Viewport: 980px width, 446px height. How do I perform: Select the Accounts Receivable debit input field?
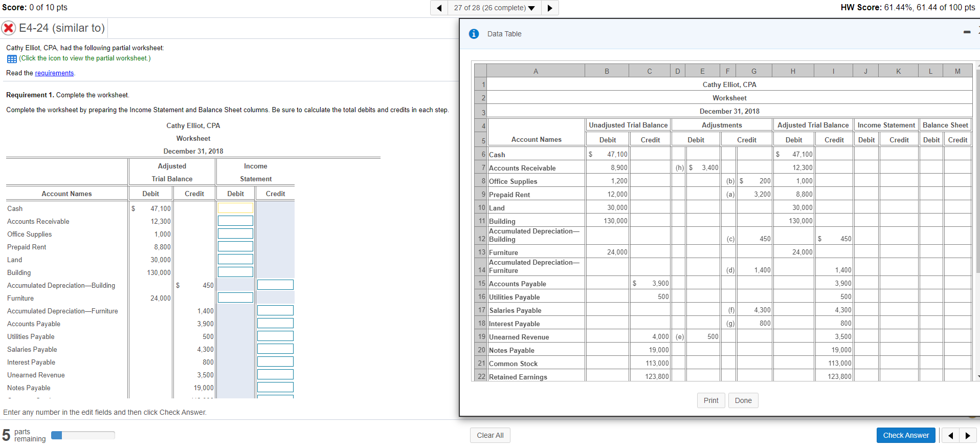click(235, 221)
